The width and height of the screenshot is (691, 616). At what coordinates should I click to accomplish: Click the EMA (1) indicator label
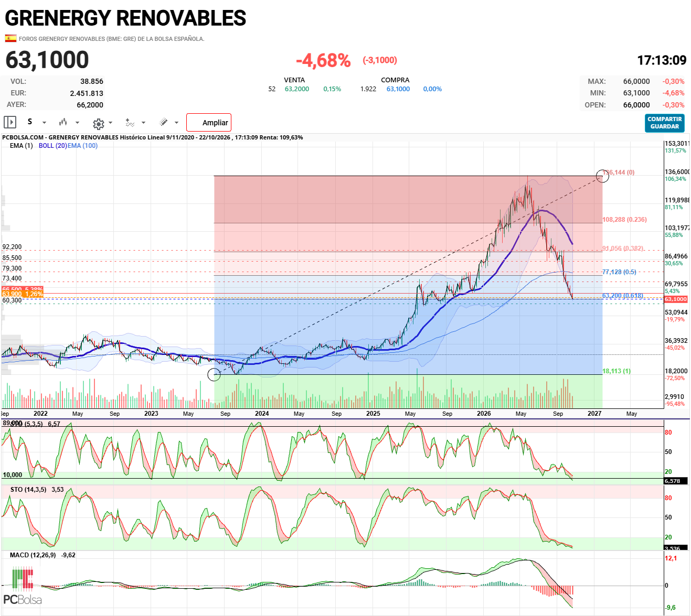tap(21, 146)
